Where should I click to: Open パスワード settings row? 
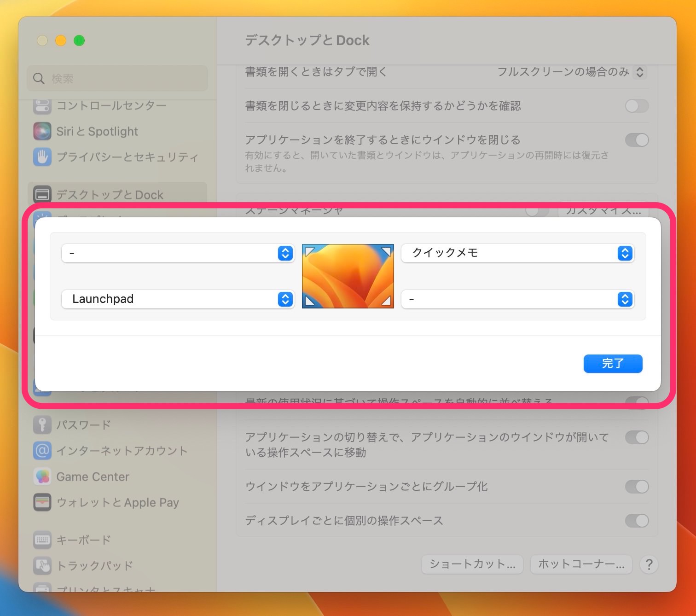[x=117, y=424]
